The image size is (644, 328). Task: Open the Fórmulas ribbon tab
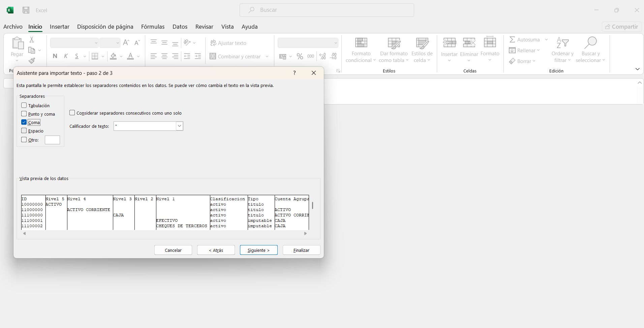point(153,27)
